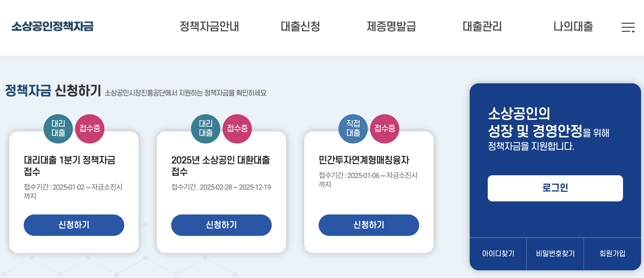Click the 직접대출 badge on the matching fund card
This screenshot has width=644, height=278.
click(x=354, y=129)
